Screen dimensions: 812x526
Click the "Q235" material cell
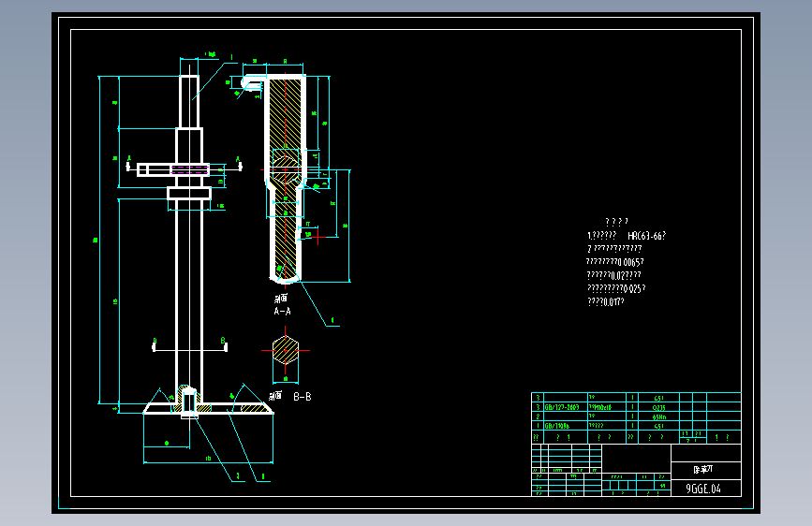click(x=658, y=407)
